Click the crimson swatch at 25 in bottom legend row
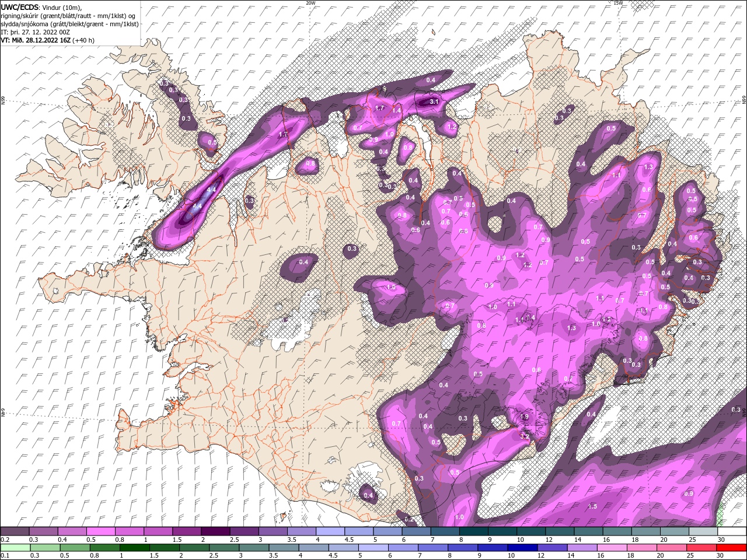747x560 pixels. [x=702, y=548]
